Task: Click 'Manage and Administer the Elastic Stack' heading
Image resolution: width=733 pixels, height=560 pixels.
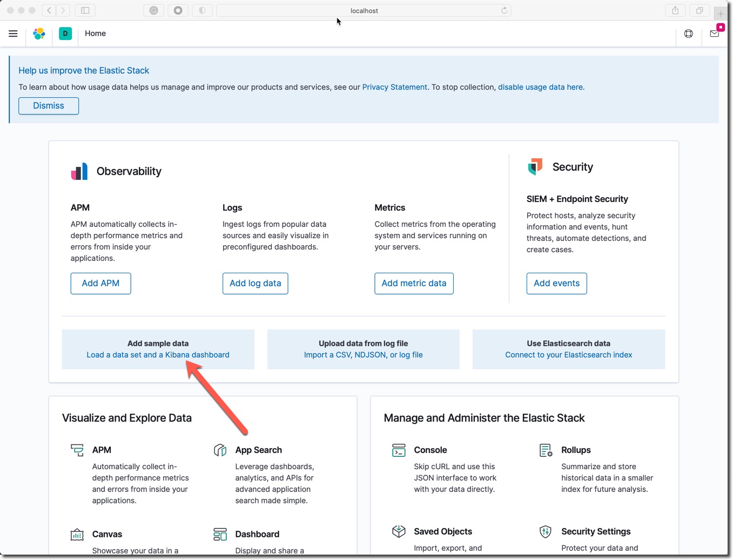Action: (484, 418)
